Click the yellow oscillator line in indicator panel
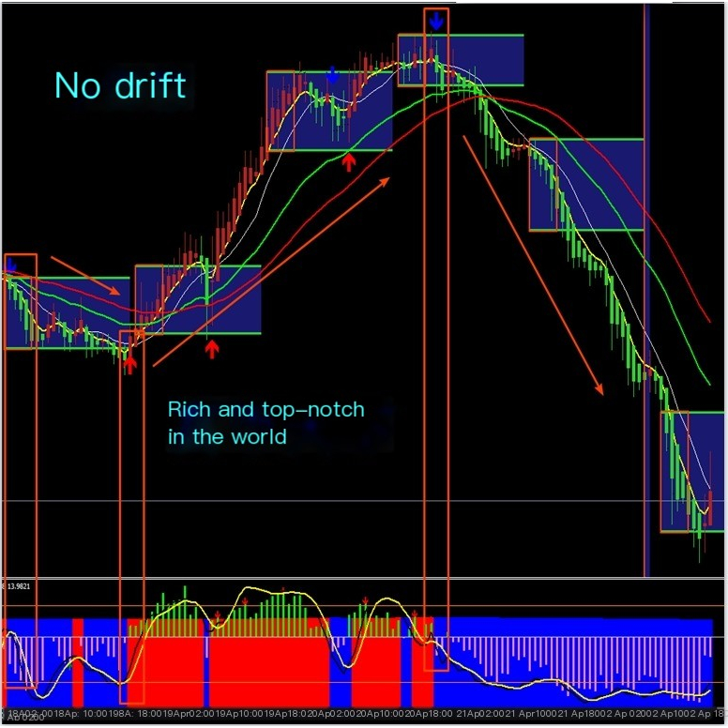This screenshot has height=728, width=728. (x=281, y=593)
